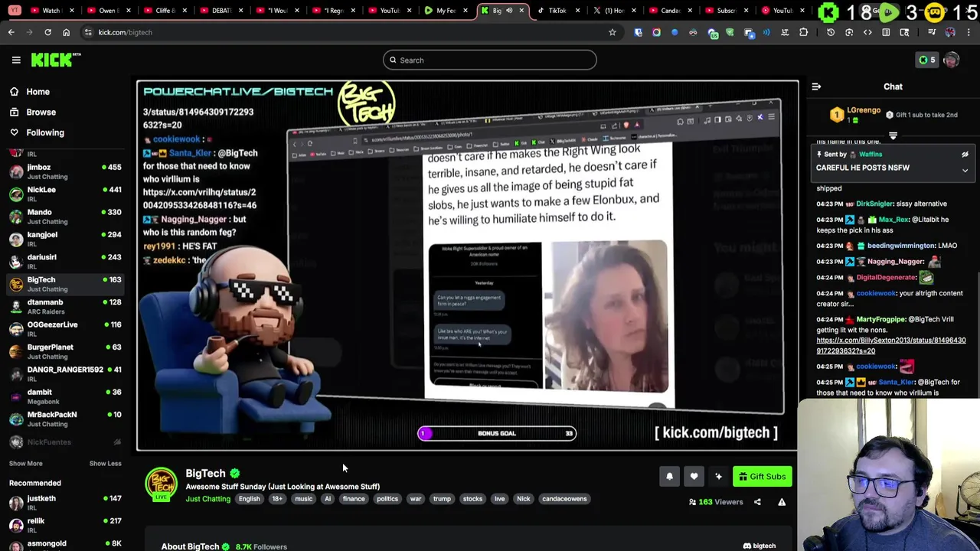Bookmark this page with star icon
Screen dimensions: 980x551
coord(612,32)
